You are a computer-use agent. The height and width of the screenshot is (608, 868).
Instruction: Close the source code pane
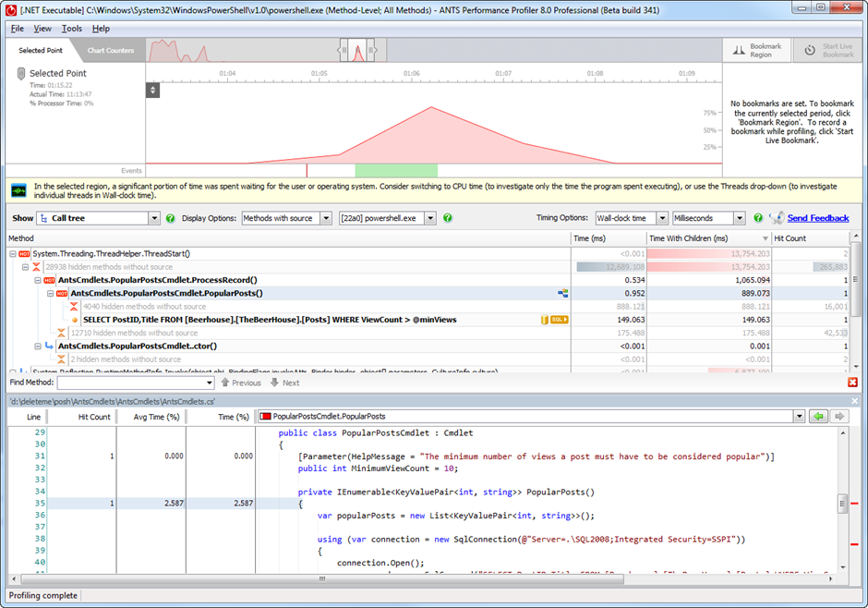855,401
